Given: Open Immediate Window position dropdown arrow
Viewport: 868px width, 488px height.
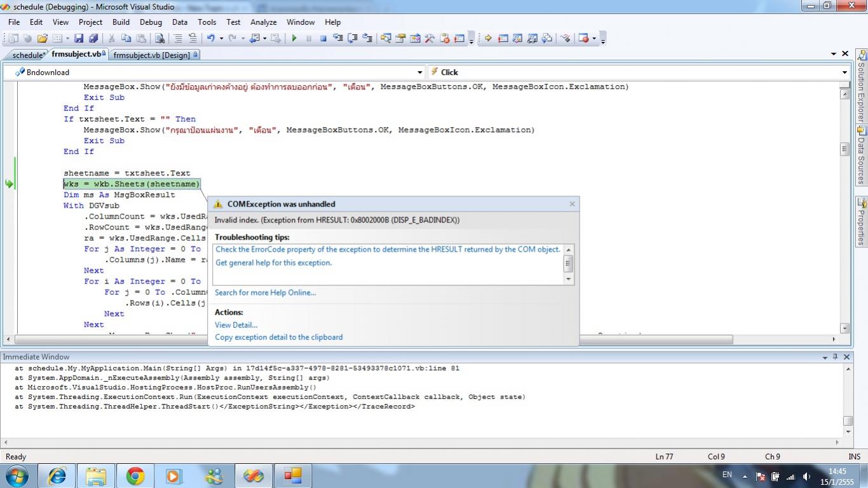Looking at the screenshot, I should tap(825, 357).
